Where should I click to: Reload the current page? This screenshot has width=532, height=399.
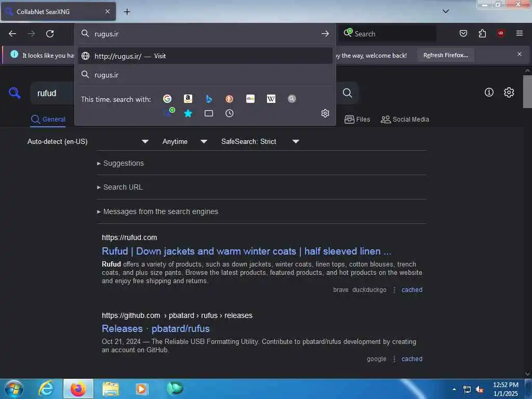pyautogui.click(x=50, y=34)
